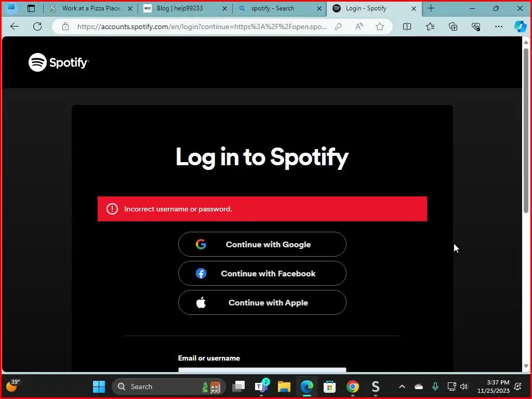Open Task View on the taskbar
This screenshot has width=532, height=399.
pyautogui.click(x=238, y=387)
